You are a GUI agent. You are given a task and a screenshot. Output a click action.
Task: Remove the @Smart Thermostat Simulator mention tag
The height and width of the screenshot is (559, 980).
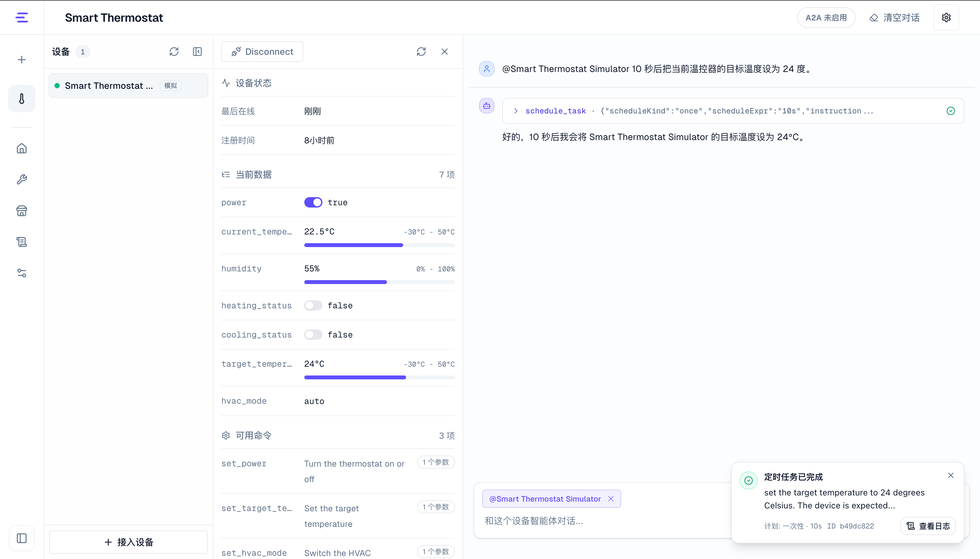coord(611,499)
